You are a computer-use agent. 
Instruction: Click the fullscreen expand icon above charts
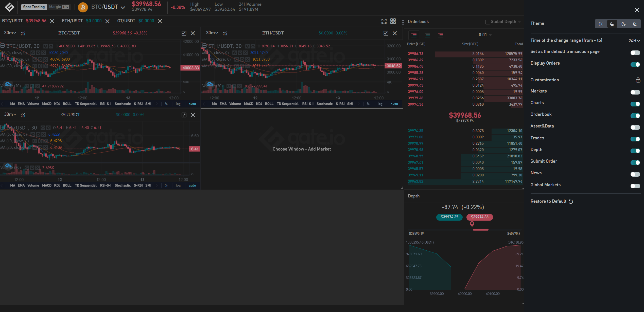coord(384,21)
